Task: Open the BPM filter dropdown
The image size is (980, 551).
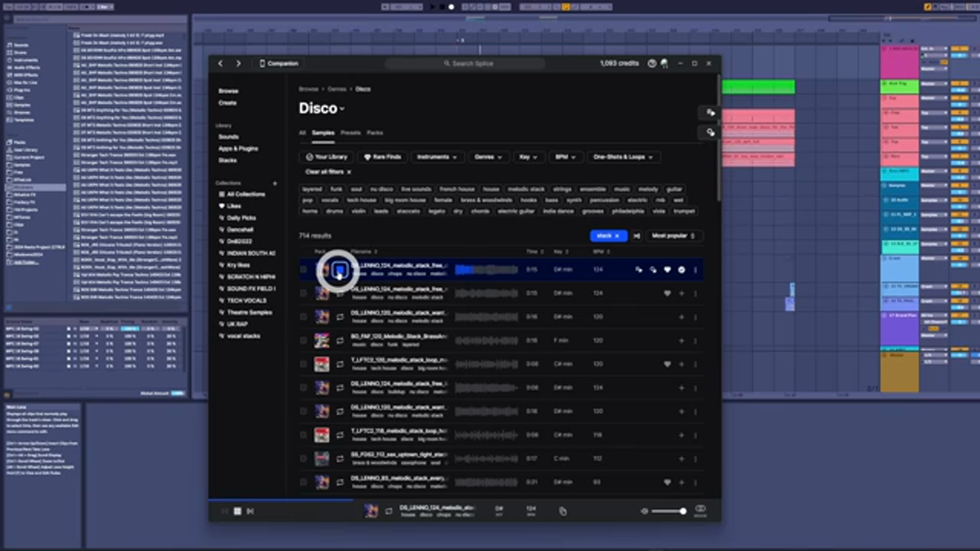Action: pos(566,157)
